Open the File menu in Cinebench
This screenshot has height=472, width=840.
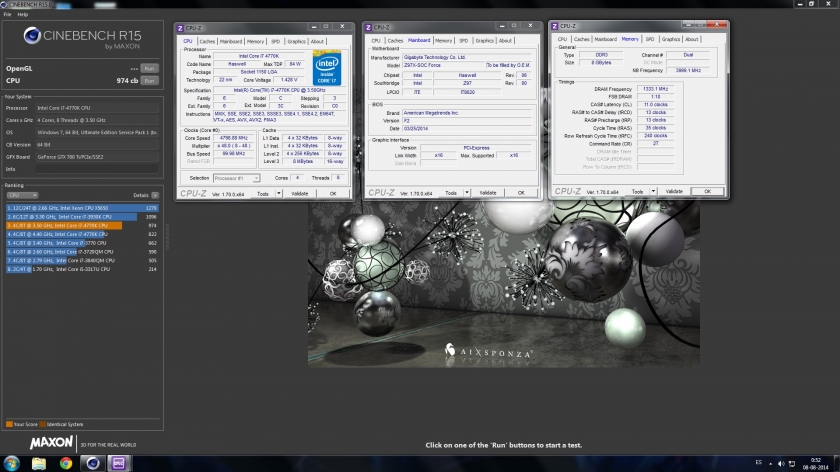tap(8, 14)
